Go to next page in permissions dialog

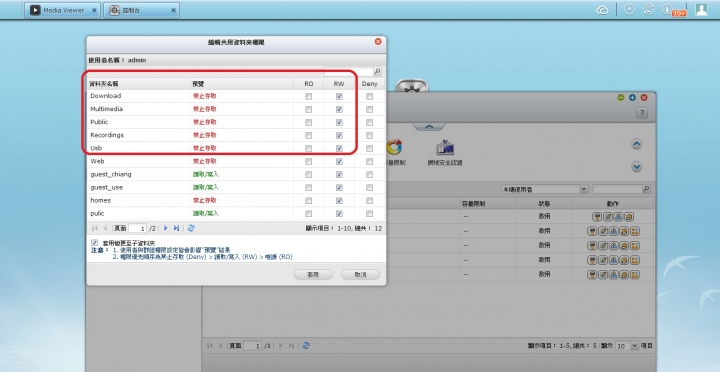pyautogui.click(x=165, y=228)
